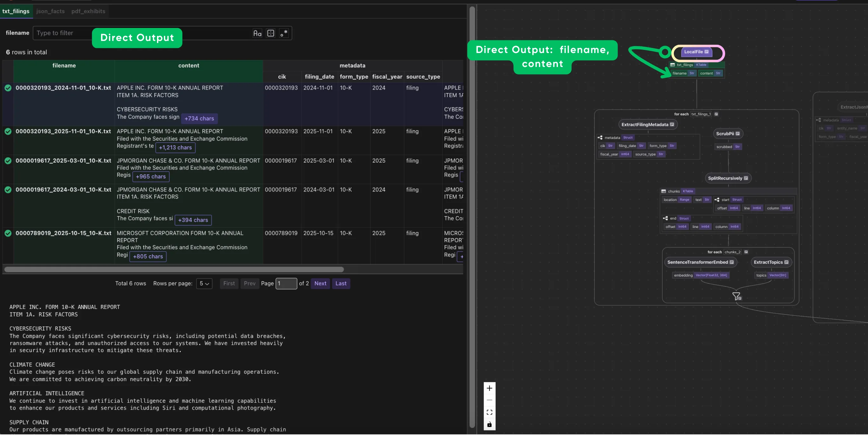
Task: Open the spec icon on the ScrubPii node
Action: pos(738,134)
